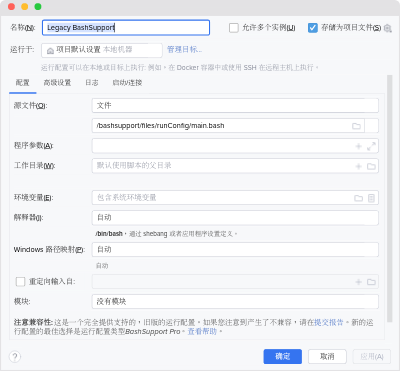
Task: Click script path field main.bash
Action: (228, 126)
